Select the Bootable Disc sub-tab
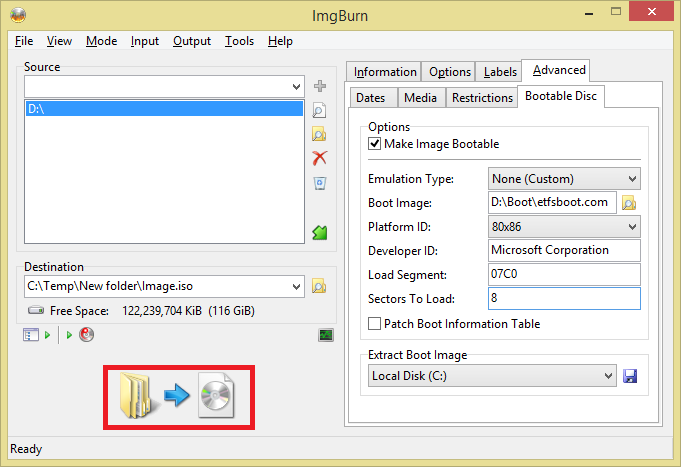This screenshot has height=467, width=681. coord(561,96)
